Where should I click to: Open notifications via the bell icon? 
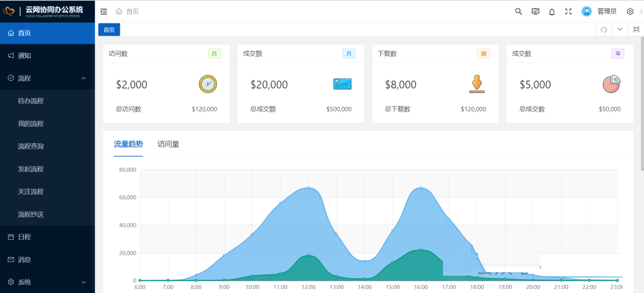click(552, 11)
